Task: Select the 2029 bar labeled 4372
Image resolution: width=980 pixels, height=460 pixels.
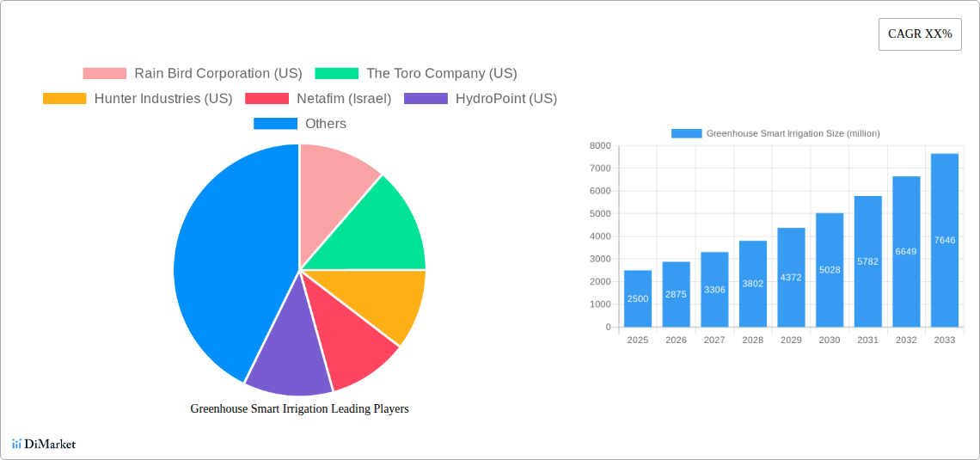Action: [x=791, y=277]
